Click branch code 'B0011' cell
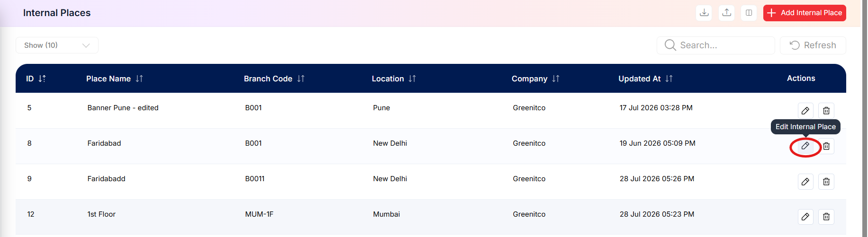 tap(255, 179)
